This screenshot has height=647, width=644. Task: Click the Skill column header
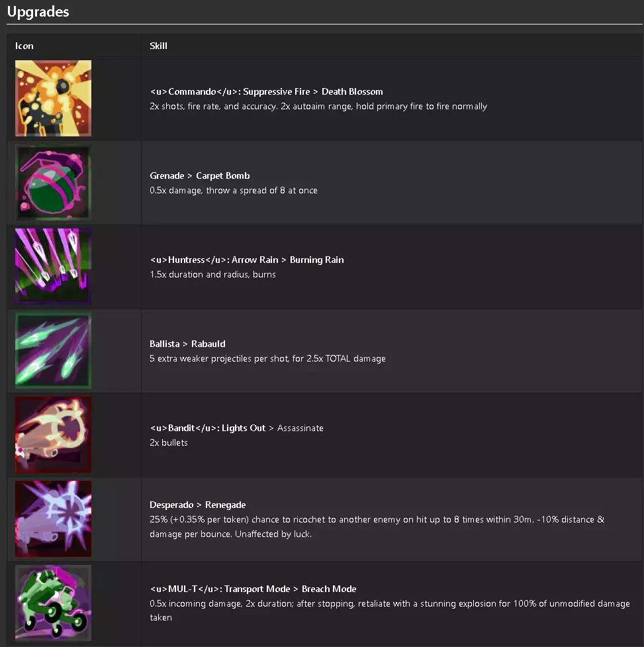coord(158,46)
